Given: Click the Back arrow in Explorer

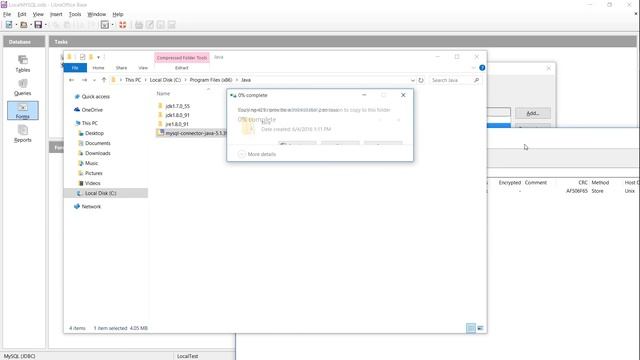Looking at the screenshot, I should 71,80.
